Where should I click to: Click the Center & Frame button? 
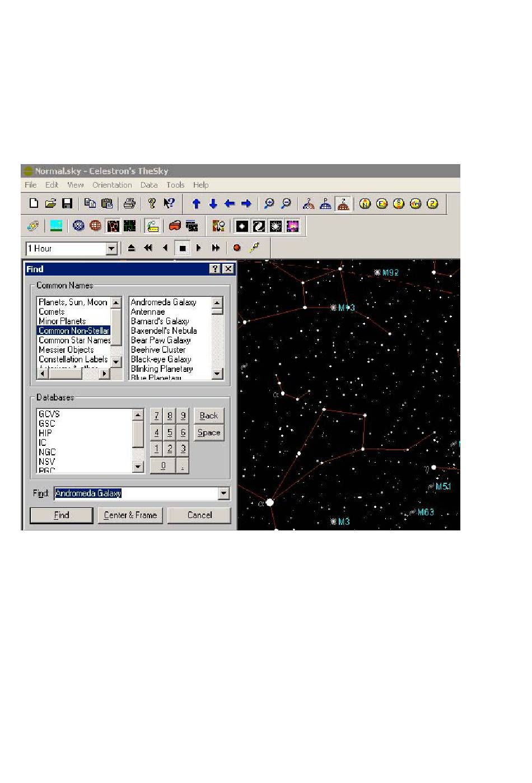(130, 515)
